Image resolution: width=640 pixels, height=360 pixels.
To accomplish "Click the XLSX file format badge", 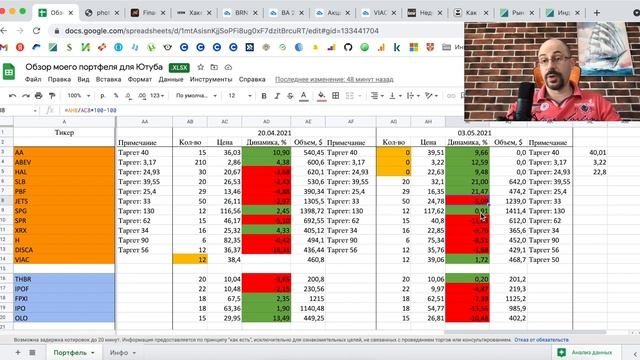I will (x=179, y=68).
